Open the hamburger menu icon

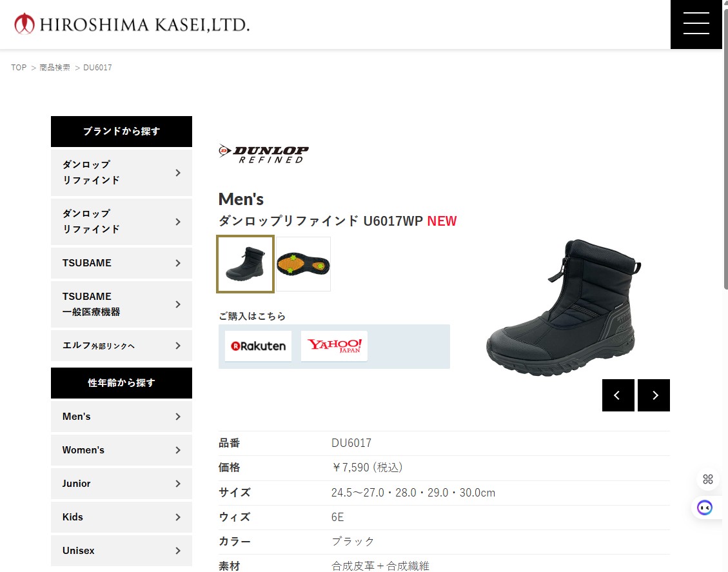[x=696, y=24]
